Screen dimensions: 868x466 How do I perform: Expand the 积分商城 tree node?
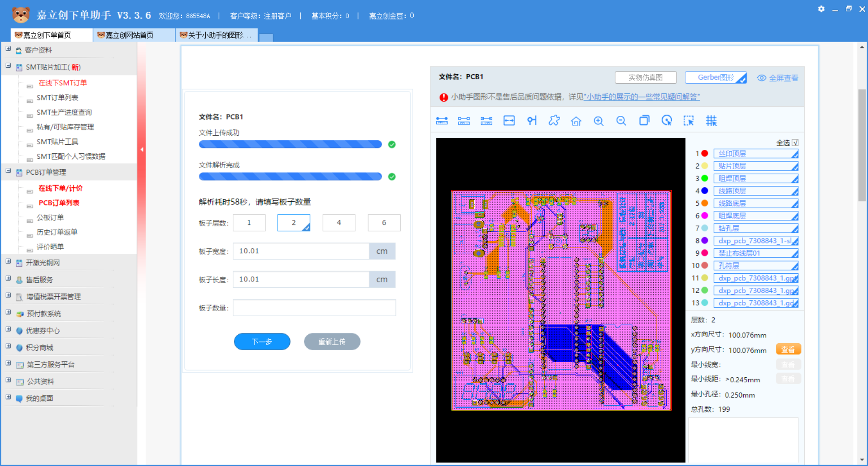8,347
